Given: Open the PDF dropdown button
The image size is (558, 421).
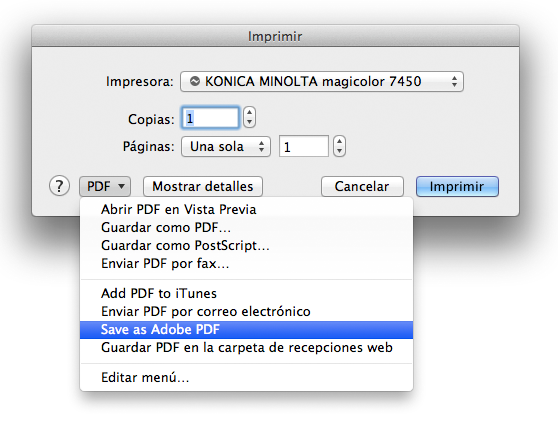Looking at the screenshot, I should 105,186.
